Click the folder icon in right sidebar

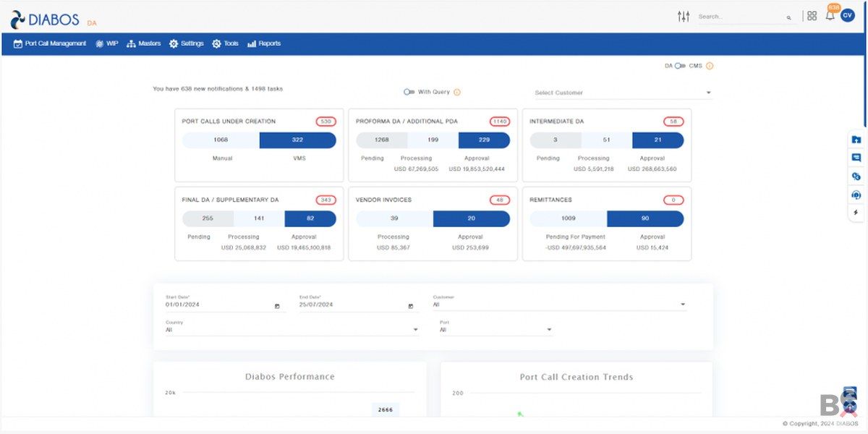click(856, 140)
